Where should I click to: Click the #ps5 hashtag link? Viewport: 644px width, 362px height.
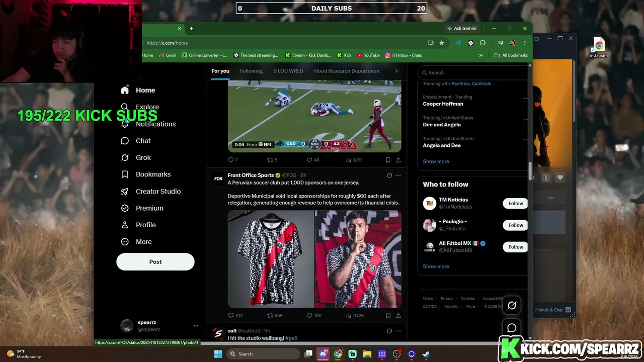click(x=291, y=338)
